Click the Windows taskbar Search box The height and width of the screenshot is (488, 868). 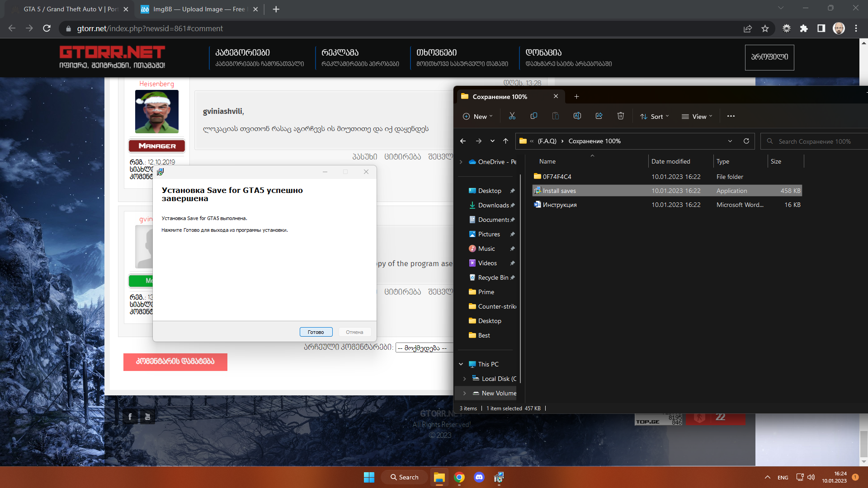coord(405,477)
